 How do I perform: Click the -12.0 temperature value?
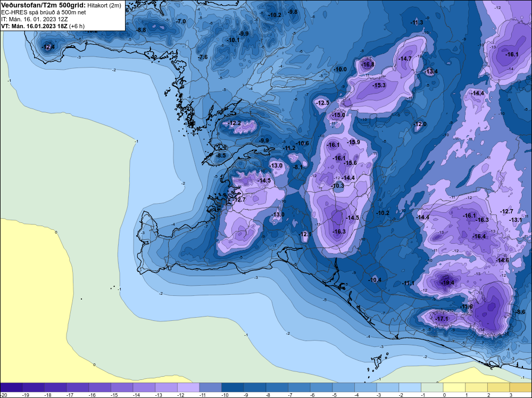(420, 124)
